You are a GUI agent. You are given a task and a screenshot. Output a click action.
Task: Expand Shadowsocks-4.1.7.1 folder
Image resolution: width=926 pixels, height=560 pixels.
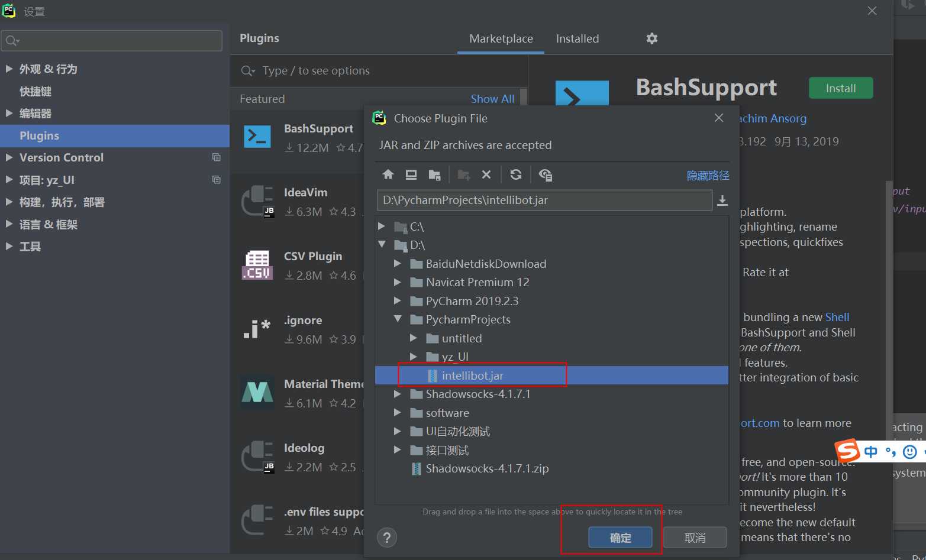click(398, 393)
